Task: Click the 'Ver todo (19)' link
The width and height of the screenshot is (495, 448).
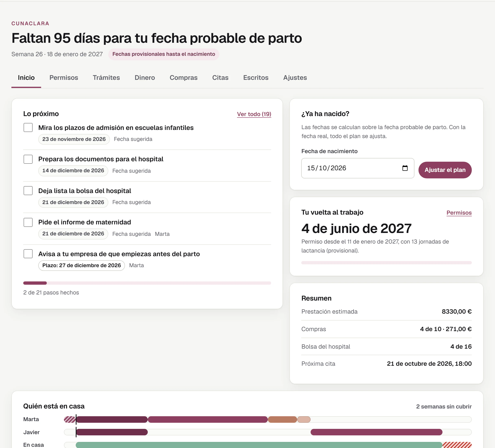Action: pyautogui.click(x=254, y=114)
